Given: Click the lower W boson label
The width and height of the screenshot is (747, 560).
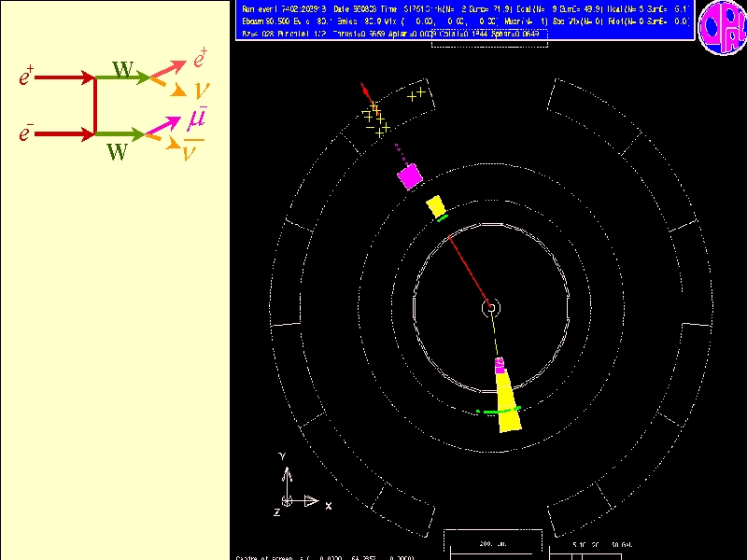Looking at the screenshot, I should [x=117, y=152].
